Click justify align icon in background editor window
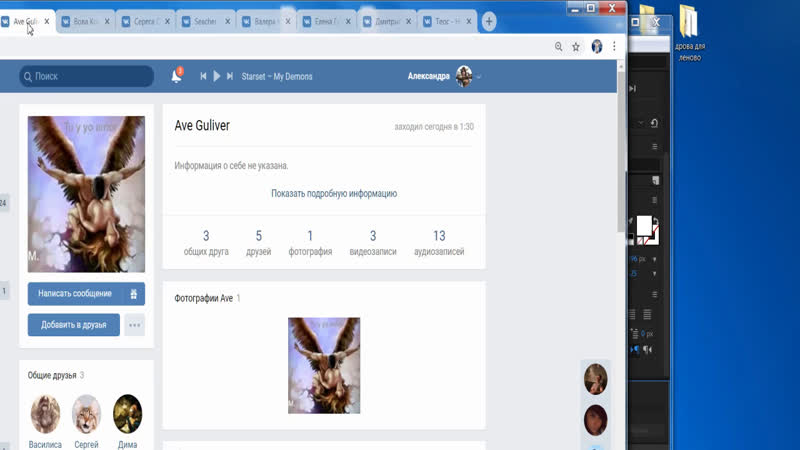800x450 pixels. tap(647, 315)
